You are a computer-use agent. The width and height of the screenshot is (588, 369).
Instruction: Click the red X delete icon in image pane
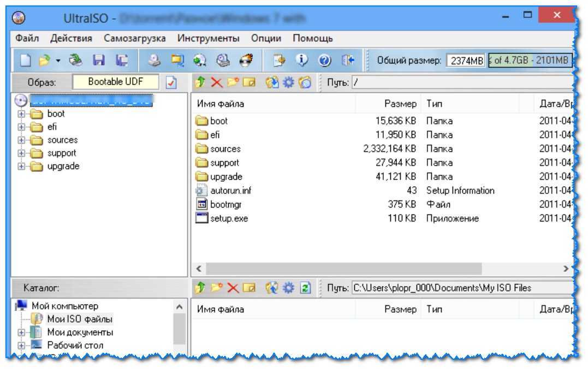217,82
